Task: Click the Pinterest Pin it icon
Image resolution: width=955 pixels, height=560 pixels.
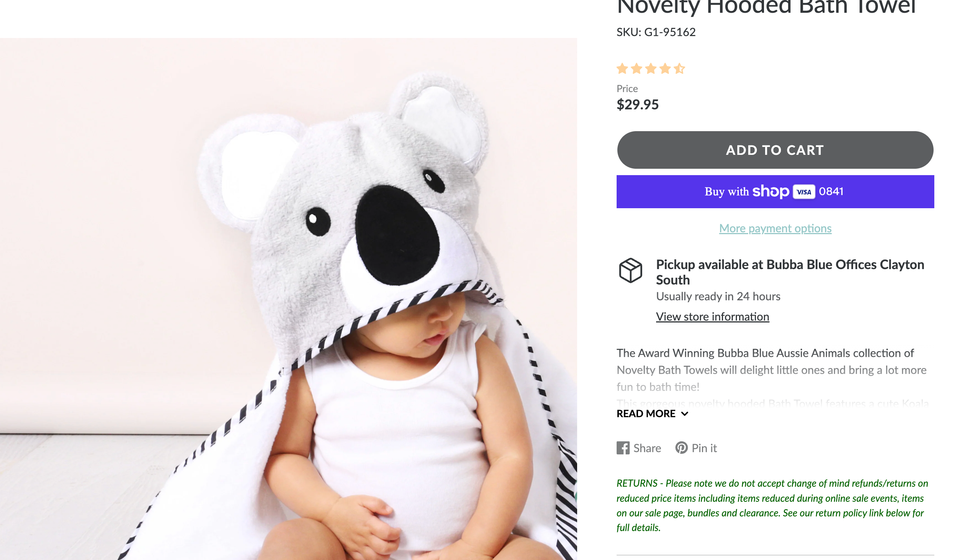Action: [681, 448]
